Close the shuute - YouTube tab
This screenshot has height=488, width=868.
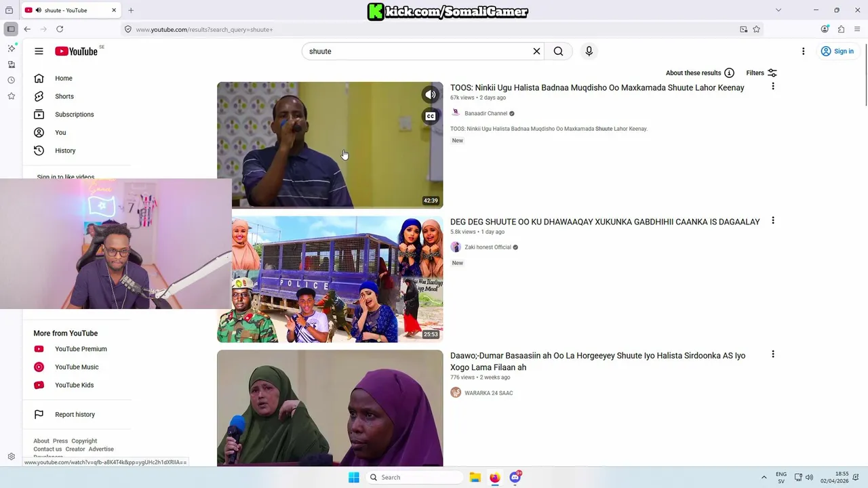point(114,10)
